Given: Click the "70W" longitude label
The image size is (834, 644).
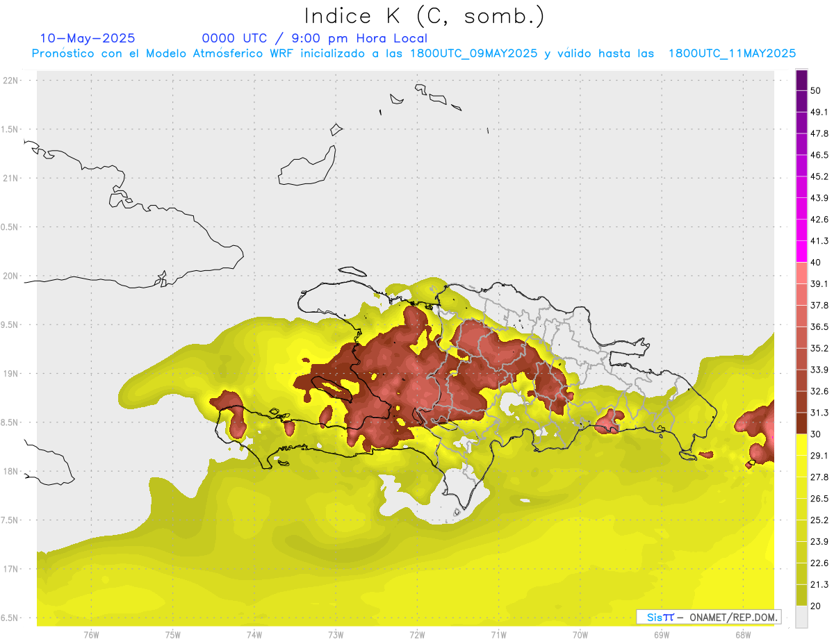Looking at the screenshot, I should [x=580, y=635].
